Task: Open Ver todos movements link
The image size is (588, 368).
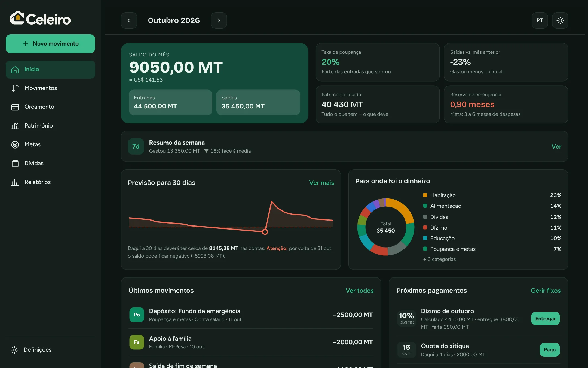Action: tap(359, 291)
